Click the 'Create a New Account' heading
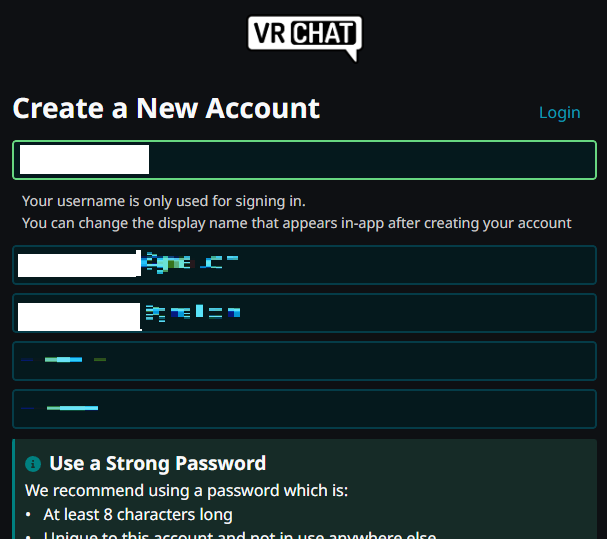The height and width of the screenshot is (539, 607). (166, 108)
